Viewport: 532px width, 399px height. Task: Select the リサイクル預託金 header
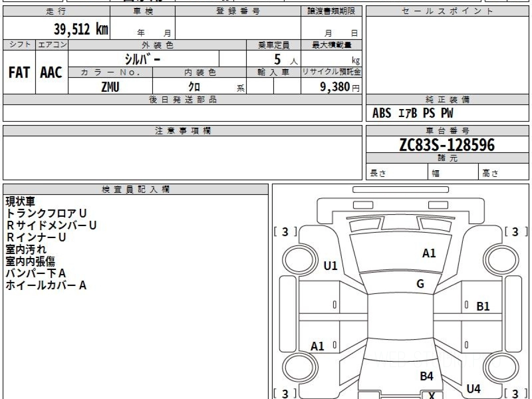[x=331, y=72]
